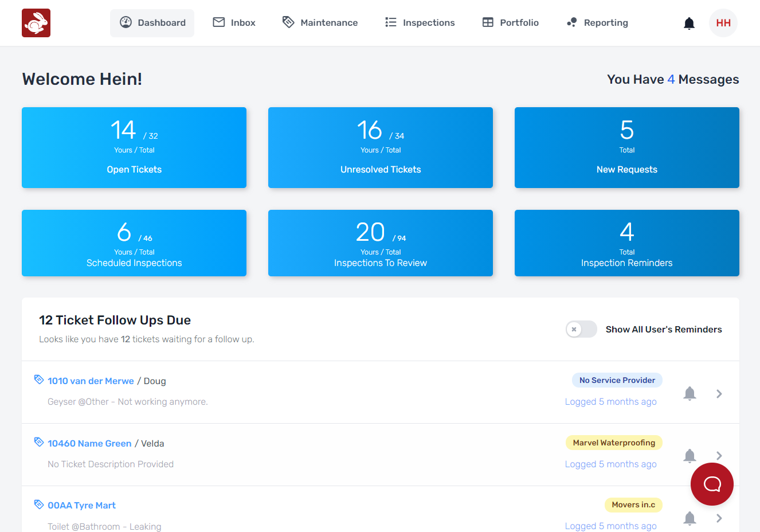Image resolution: width=760 pixels, height=532 pixels.
Task: Open the Reporting tab
Action: coord(597,23)
